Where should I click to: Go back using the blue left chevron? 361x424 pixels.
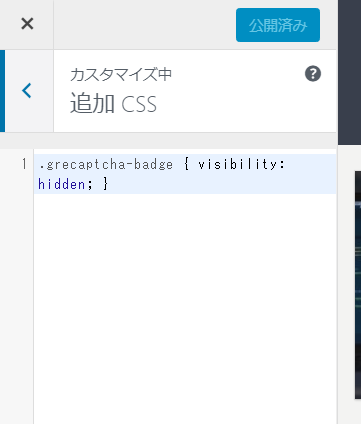[27, 91]
